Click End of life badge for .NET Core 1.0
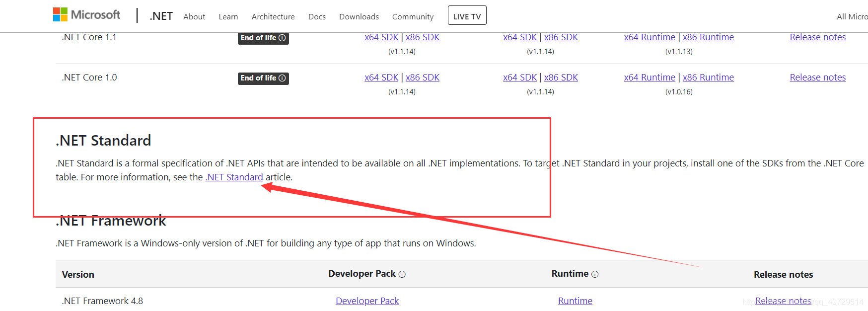This screenshot has height=311, width=868. [263, 78]
